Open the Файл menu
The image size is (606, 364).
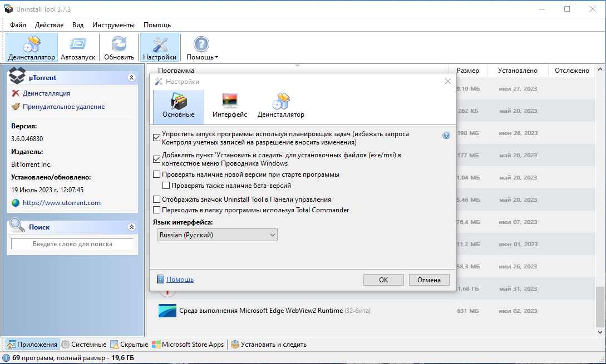pos(18,24)
